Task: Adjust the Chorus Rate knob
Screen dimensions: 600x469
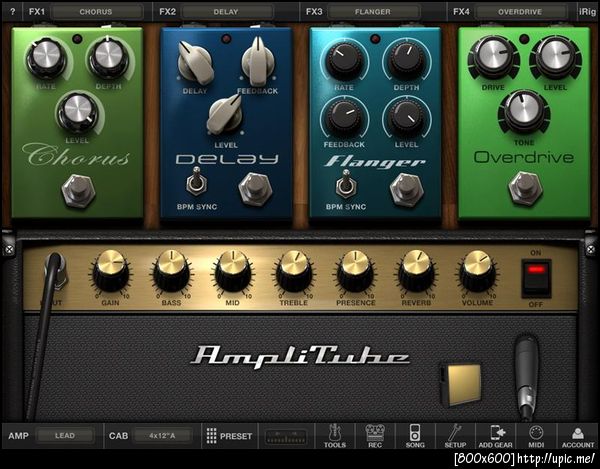Action: [46, 58]
